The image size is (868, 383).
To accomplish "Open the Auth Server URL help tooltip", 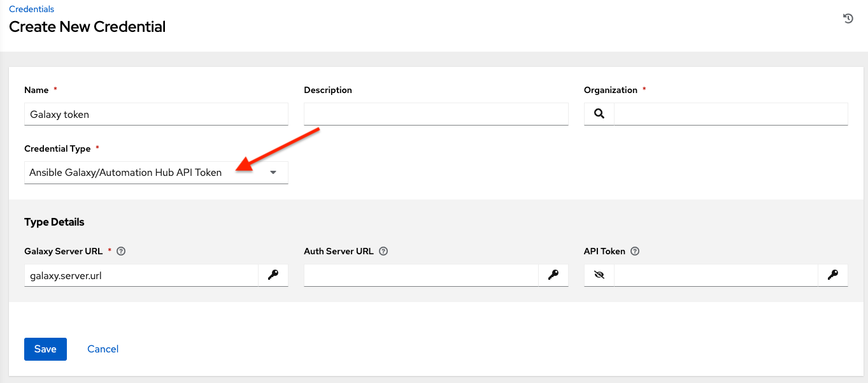I will click(383, 251).
